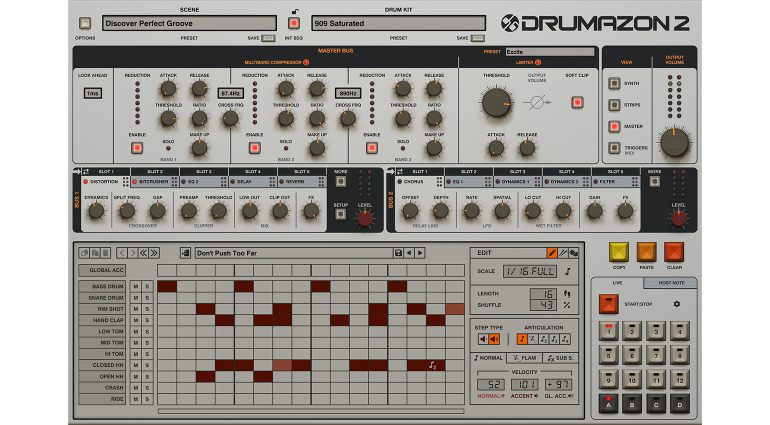Click the pattern import icon
The height and width of the screenshot is (425, 770).
point(185,253)
